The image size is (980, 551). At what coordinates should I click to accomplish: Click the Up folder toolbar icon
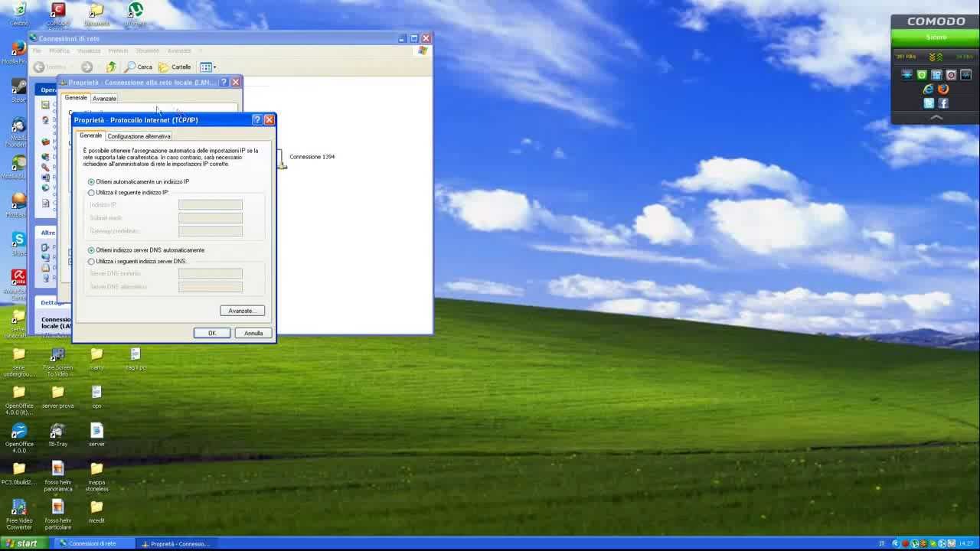pyautogui.click(x=111, y=67)
